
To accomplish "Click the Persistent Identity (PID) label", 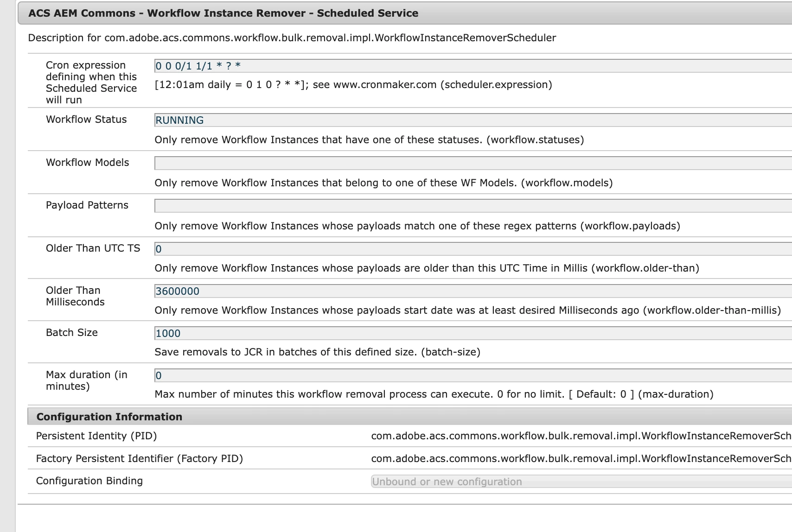I will (x=96, y=436).
